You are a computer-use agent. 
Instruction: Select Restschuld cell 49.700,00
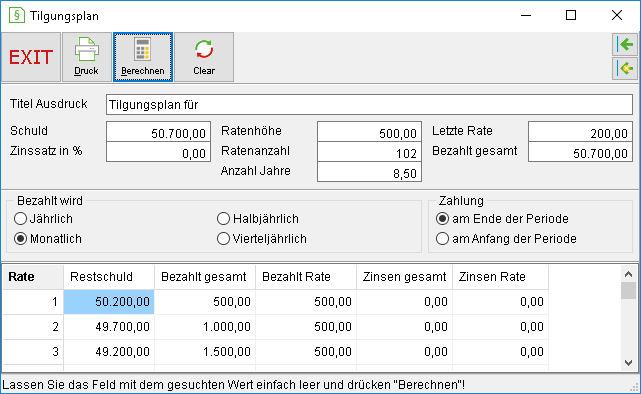(x=109, y=327)
